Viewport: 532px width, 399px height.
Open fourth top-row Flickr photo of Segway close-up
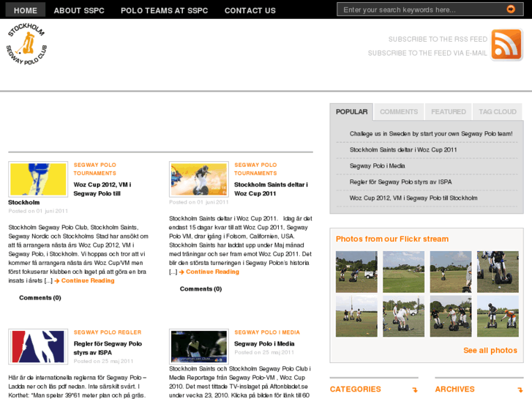tap(498, 272)
